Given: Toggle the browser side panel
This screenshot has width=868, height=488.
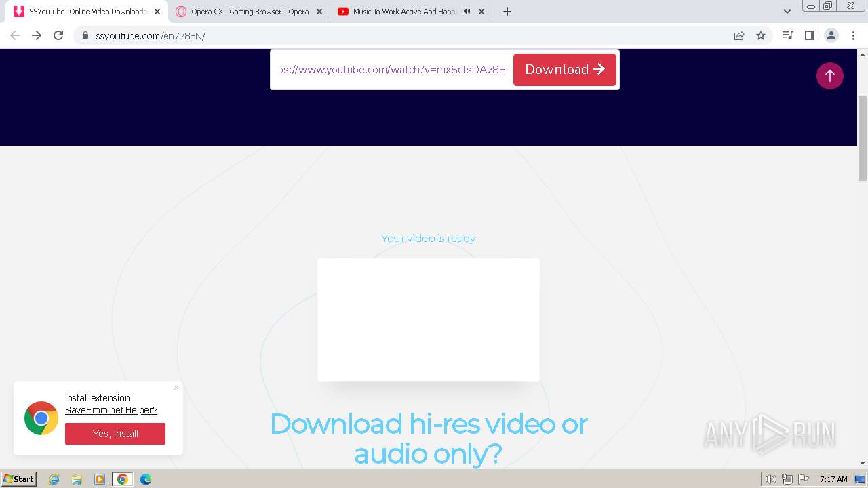Looking at the screenshot, I should click(809, 35).
